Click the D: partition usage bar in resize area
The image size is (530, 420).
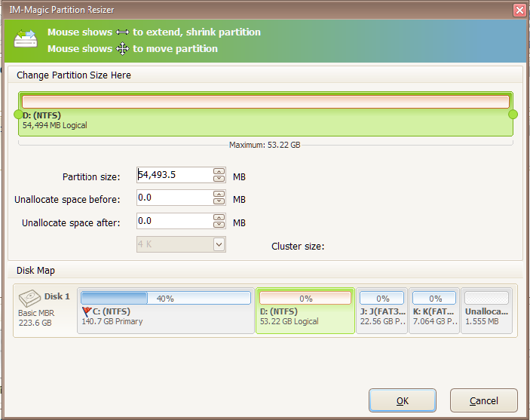tap(265, 102)
